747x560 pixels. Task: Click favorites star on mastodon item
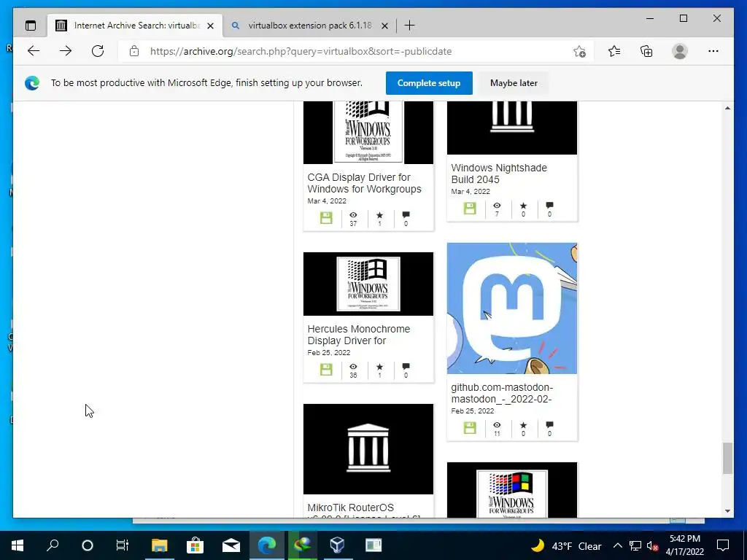524,425
